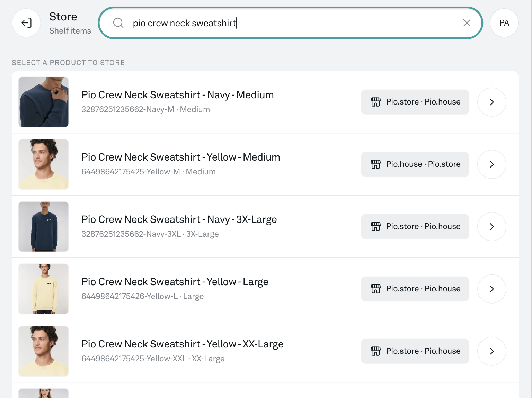The image size is (532, 398).
Task: Open Navy 3X-Large sweatshirt with chevron arrow
Action: click(x=491, y=227)
